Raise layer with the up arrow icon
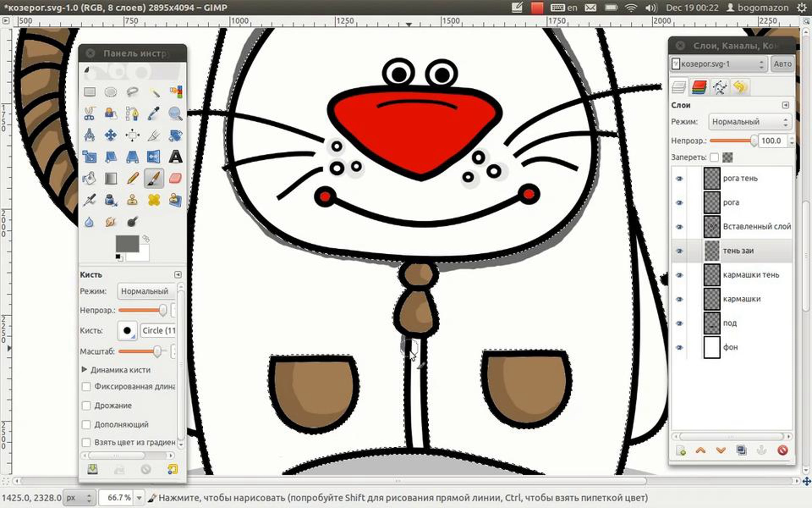The height and width of the screenshot is (508, 812). click(x=701, y=450)
